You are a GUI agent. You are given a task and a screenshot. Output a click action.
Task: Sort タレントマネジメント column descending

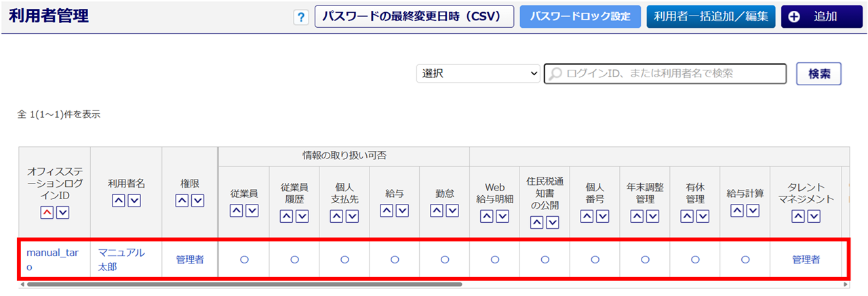point(814,217)
